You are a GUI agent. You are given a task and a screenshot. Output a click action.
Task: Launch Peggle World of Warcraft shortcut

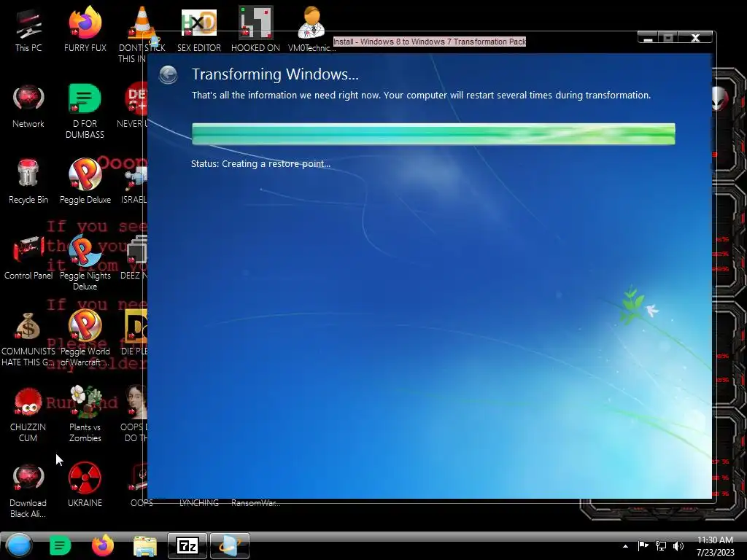(x=85, y=339)
